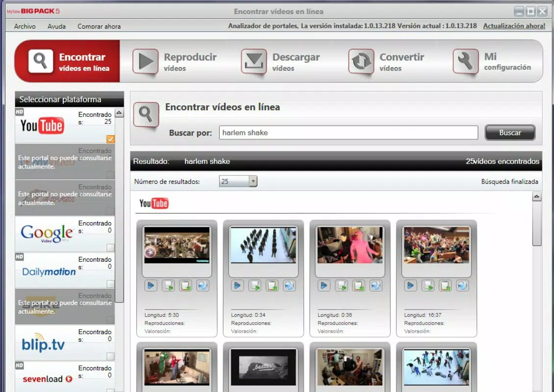Screen dimensions: 554x392
Task: Play the 0:36 length video
Action: click(324, 285)
